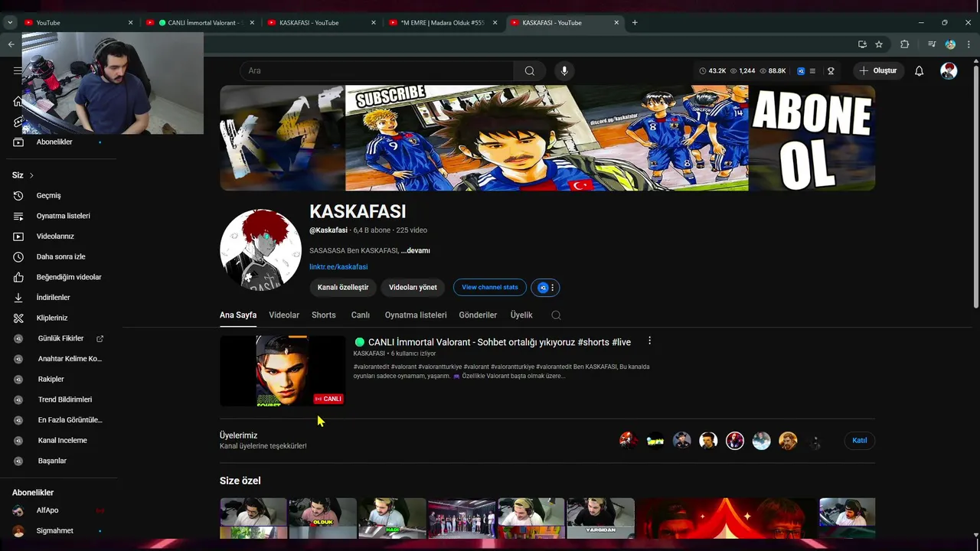The height and width of the screenshot is (551, 980).
Task: Open the live stream thumbnail
Action: coord(283,371)
